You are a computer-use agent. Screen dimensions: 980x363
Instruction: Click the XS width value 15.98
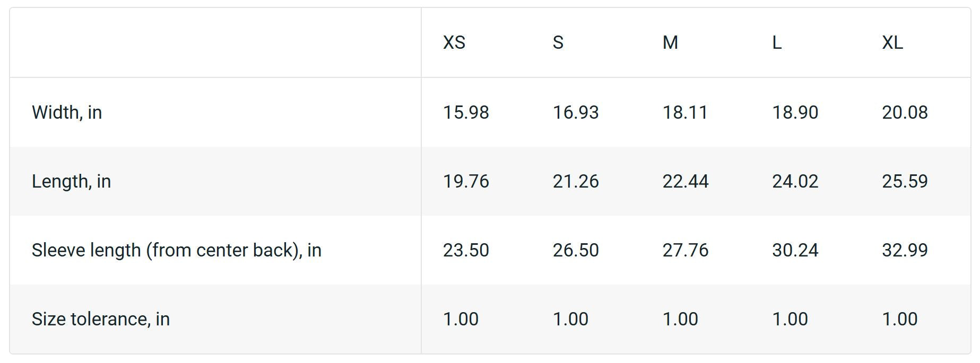pos(466,112)
